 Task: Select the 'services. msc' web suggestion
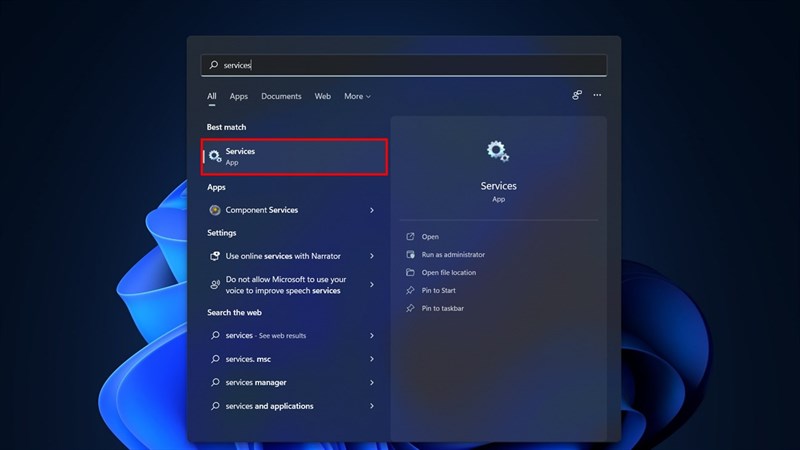tap(292, 359)
